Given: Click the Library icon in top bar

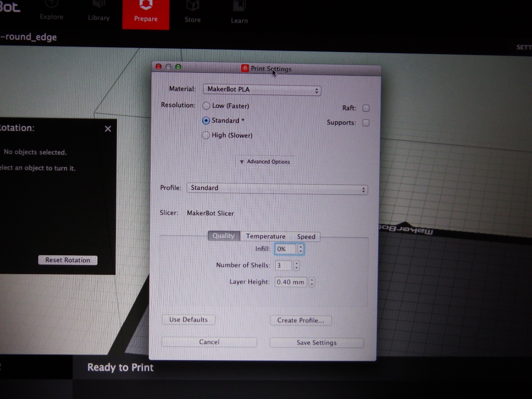Looking at the screenshot, I should [99, 4].
